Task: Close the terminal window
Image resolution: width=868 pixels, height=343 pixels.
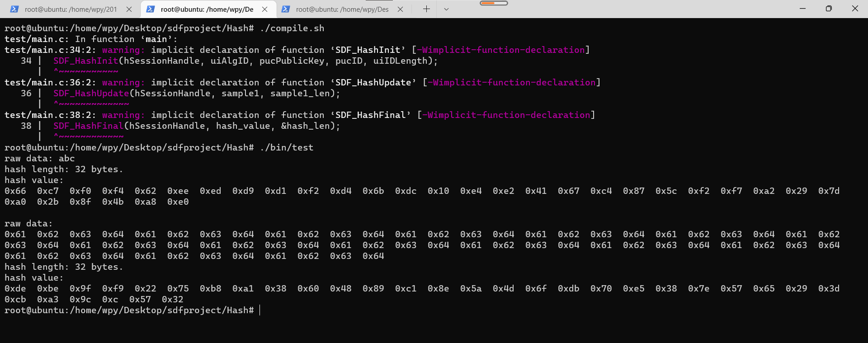Action: (x=855, y=9)
